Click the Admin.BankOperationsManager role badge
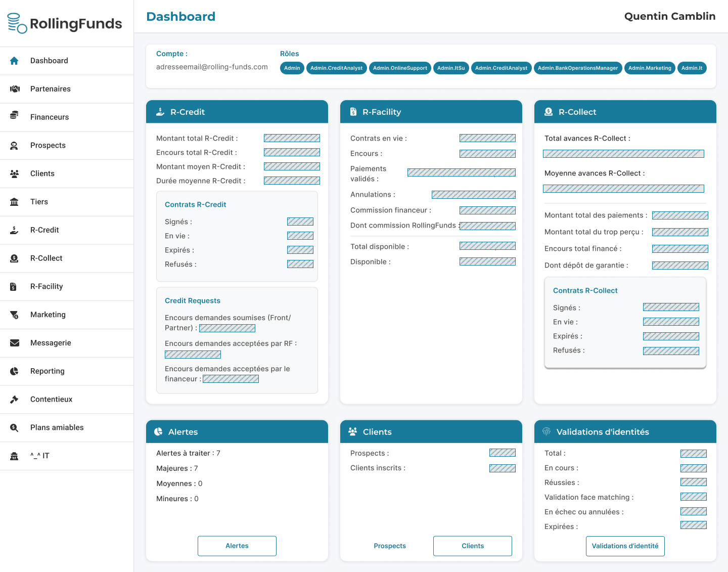 click(x=578, y=68)
